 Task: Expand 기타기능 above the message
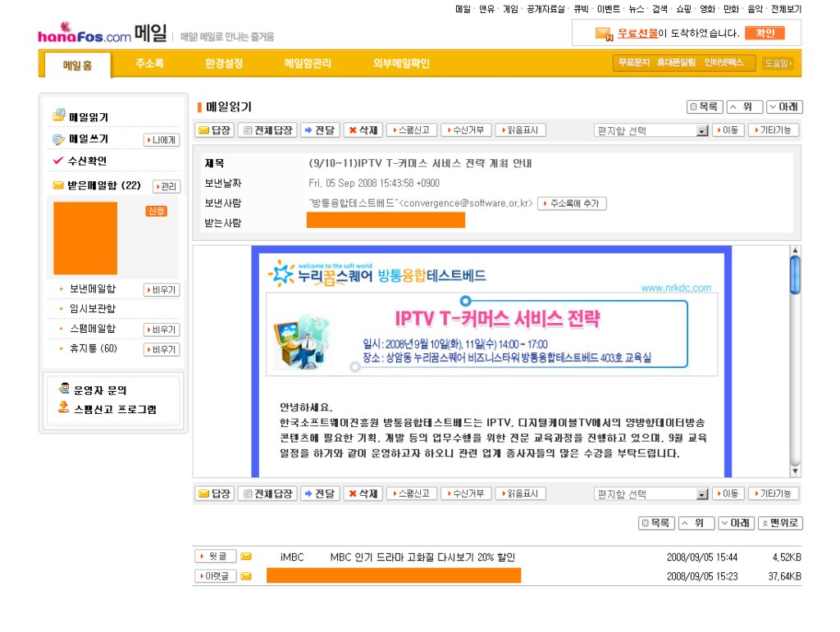point(774,130)
